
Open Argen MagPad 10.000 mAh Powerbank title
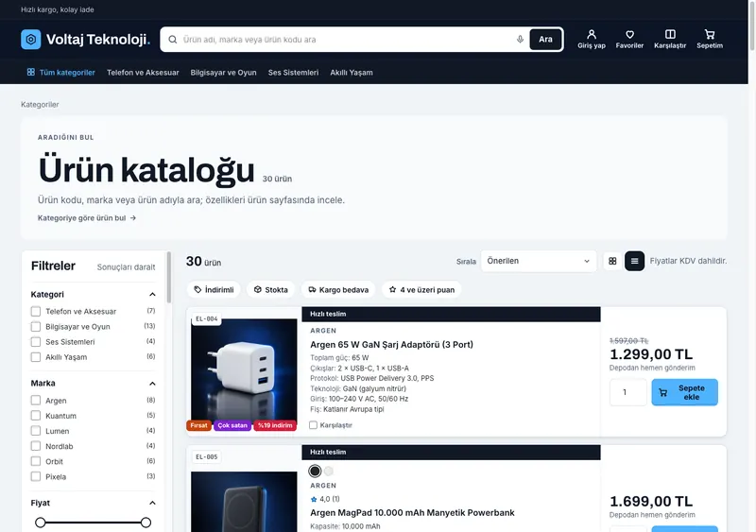(x=412, y=513)
